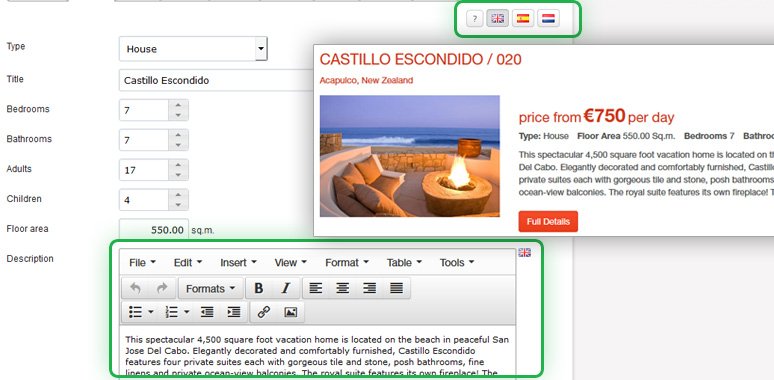Viewport: 774px width, 380px height.
Task: Click the Bedrooms number field
Action: (x=144, y=110)
